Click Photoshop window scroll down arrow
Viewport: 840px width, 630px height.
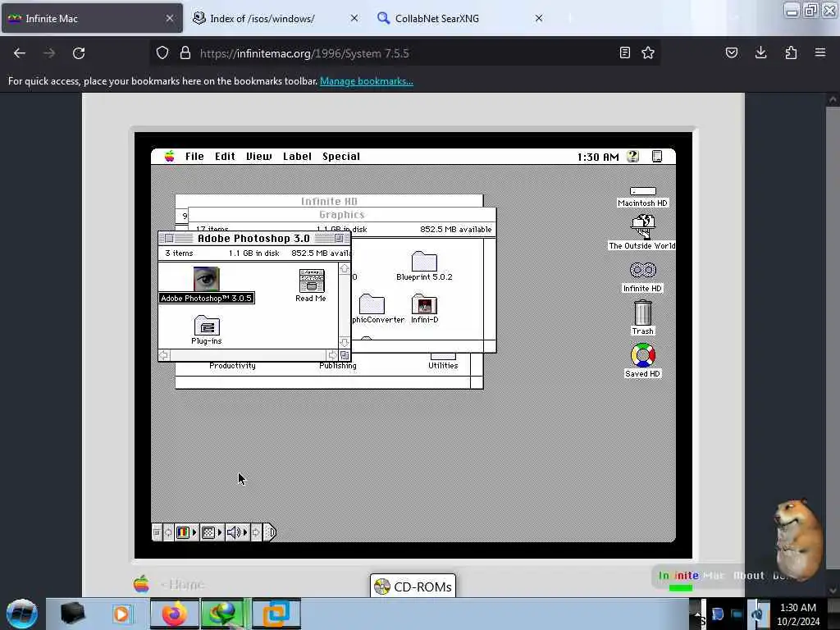click(x=345, y=342)
